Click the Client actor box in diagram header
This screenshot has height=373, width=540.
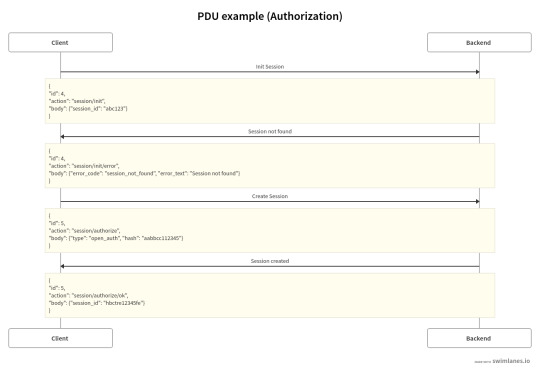pos(60,42)
